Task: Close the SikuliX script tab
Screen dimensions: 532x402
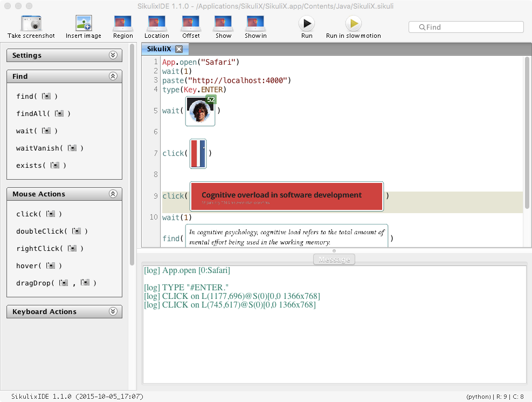Action: [x=179, y=49]
